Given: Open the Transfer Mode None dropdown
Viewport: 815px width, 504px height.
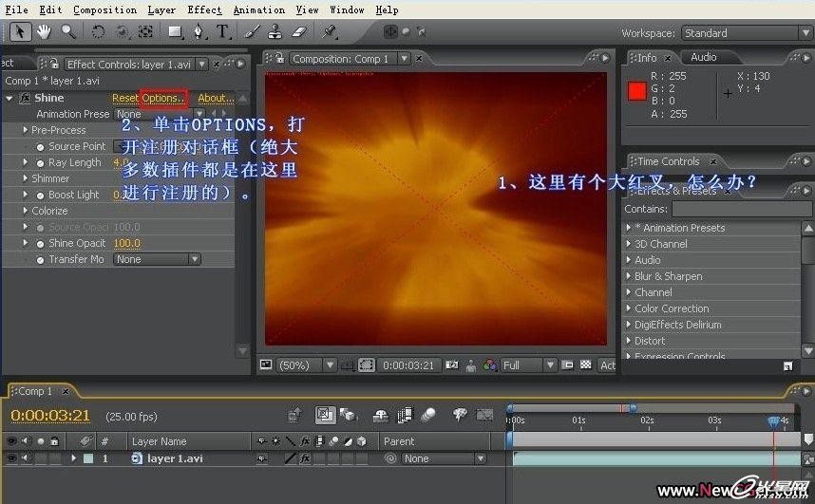Looking at the screenshot, I should point(157,259).
